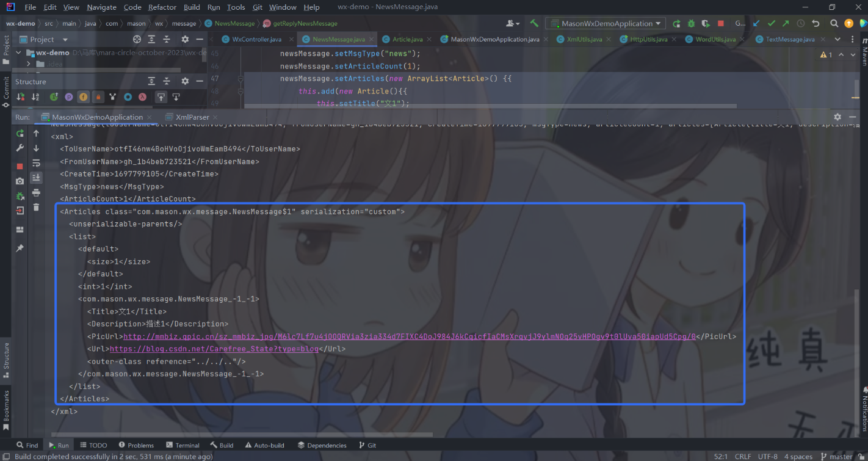Viewport: 868px width, 461px height.
Task: Toggle Show Properties filter (p icon)
Action: tap(68, 96)
